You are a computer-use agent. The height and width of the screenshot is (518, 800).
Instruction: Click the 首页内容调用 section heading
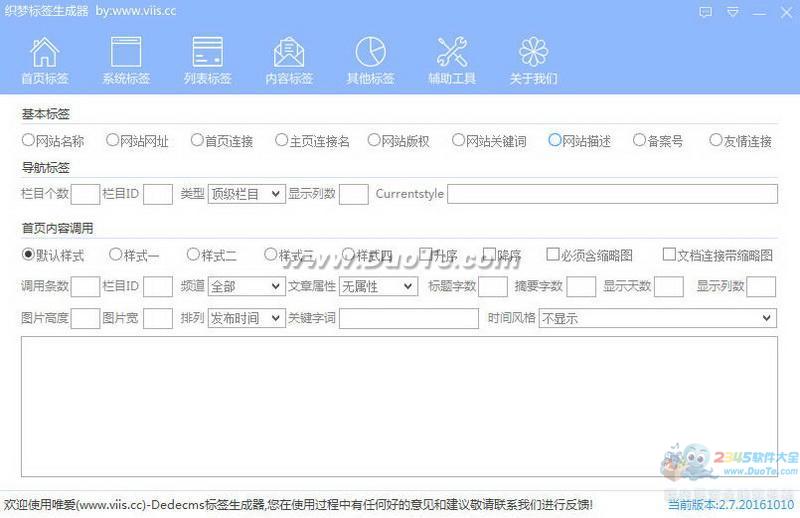tap(57, 228)
